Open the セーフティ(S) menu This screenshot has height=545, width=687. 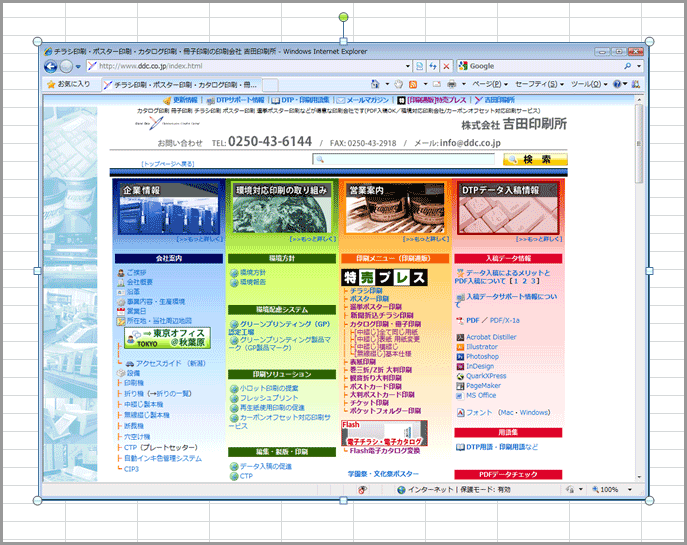[539, 84]
